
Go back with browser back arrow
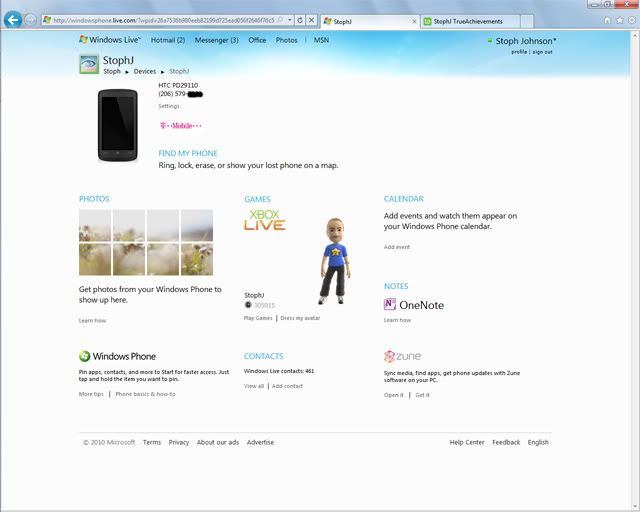coord(13,20)
